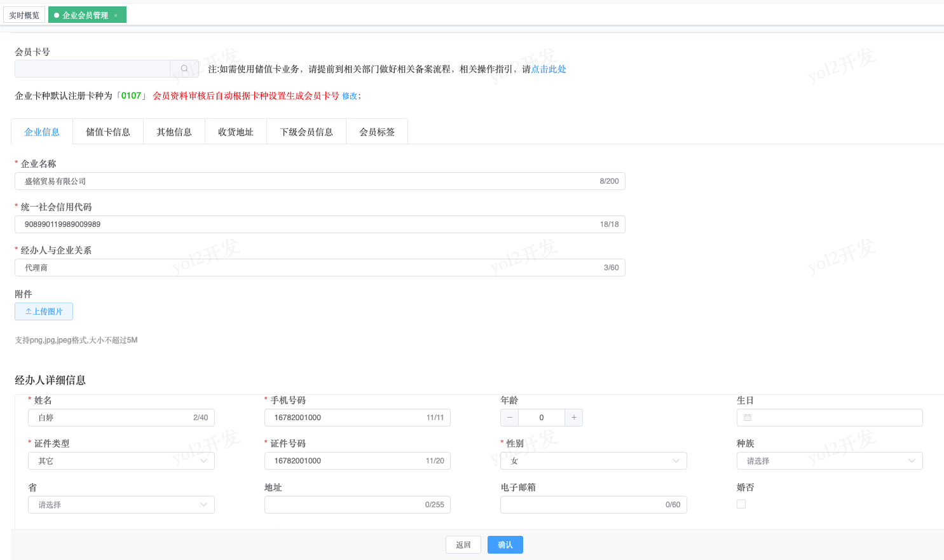Open the 其他信息 tab
Screen dimensions: 944x560
click(x=174, y=132)
